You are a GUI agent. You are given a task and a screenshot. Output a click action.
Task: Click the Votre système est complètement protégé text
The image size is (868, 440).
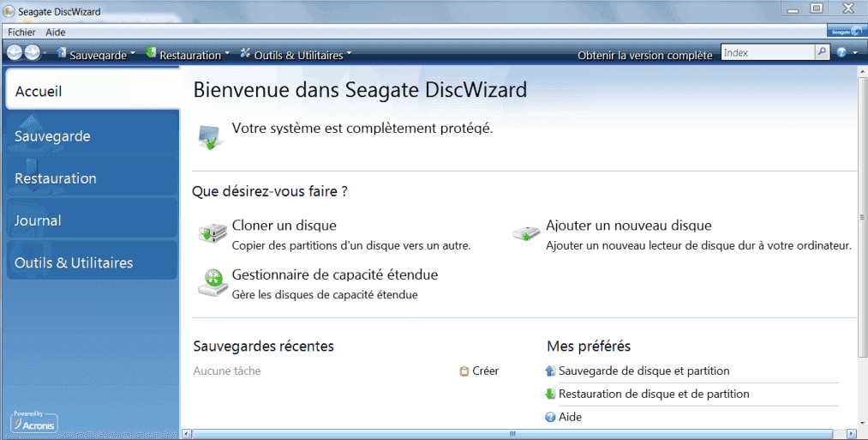click(362, 129)
